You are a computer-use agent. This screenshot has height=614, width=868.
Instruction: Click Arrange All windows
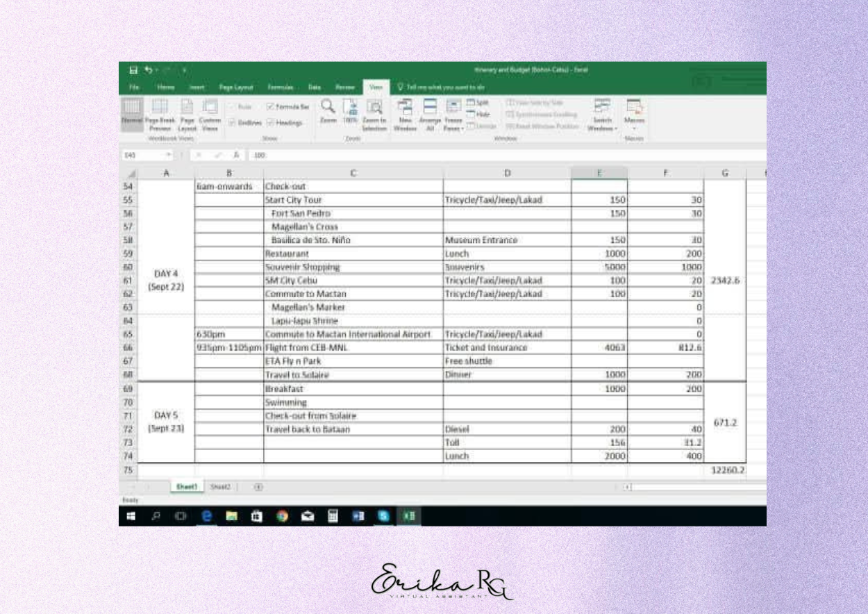tap(430, 114)
